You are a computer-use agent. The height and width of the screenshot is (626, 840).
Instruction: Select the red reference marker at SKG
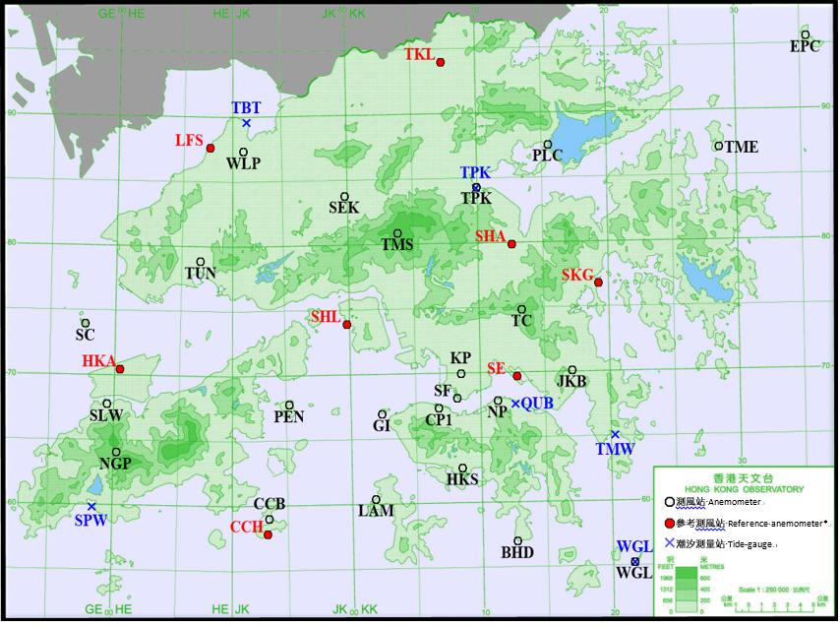point(598,282)
